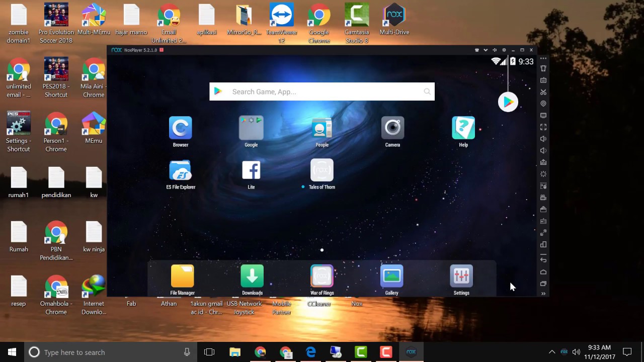Screen dimensions: 644x362
Task: Show hidden system tray icons
Action: (552, 352)
